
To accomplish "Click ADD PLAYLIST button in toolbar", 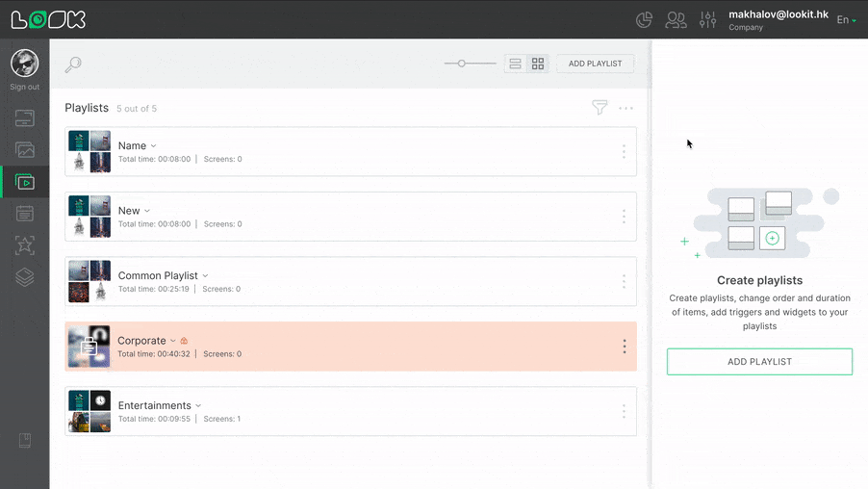I will [595, 64].
